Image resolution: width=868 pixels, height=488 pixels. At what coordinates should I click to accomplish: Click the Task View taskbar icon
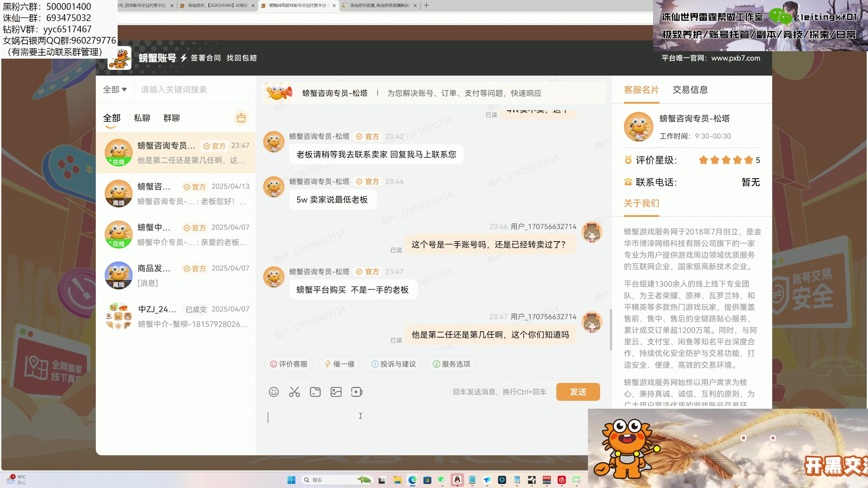[x=382, y=480]
